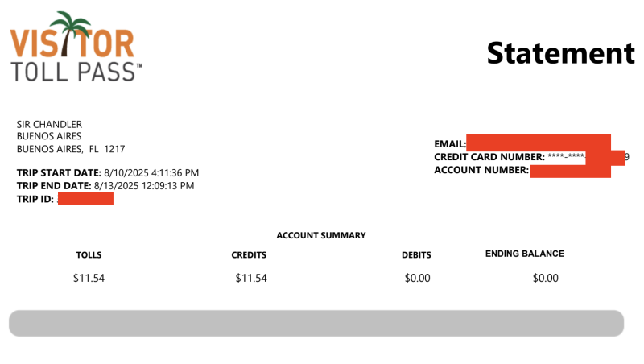Viewport: 644px width, 364px height.
Task: Click the gray horizontal bar below summary
Action: [x=316, y=323]
